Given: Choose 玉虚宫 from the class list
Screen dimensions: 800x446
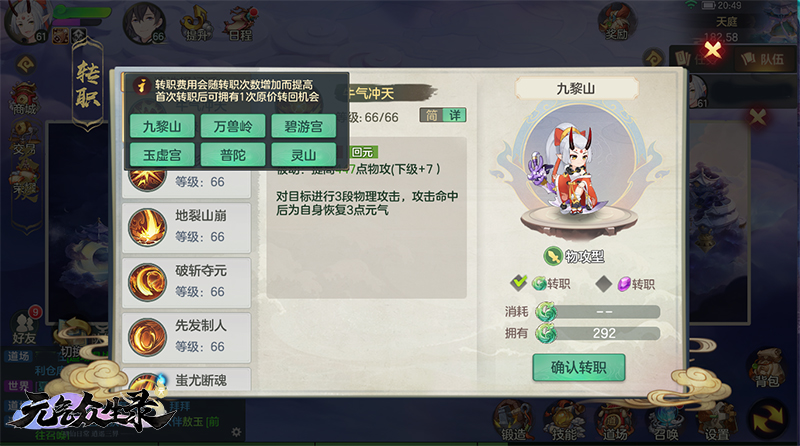Looking at the screenshot, I should tap(162, 155).
